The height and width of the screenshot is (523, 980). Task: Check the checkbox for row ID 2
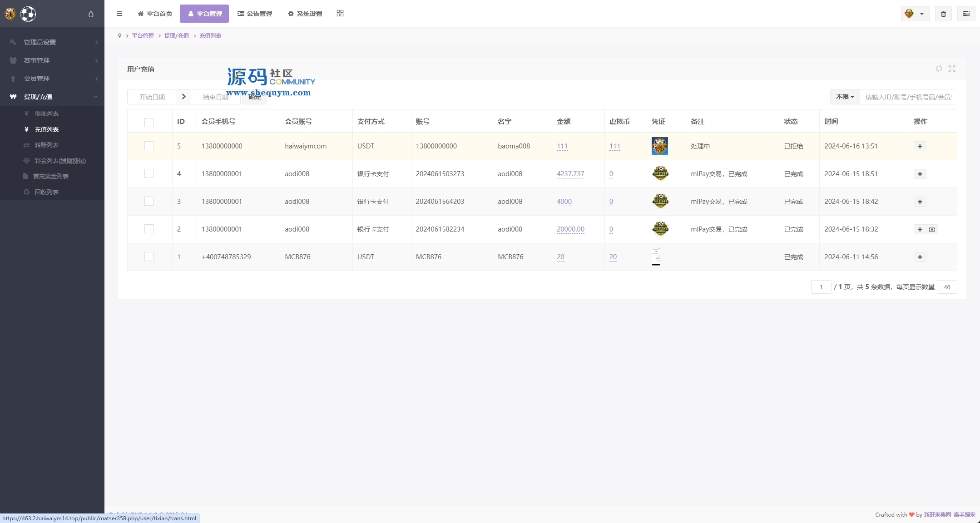click(x=149, y=229)
